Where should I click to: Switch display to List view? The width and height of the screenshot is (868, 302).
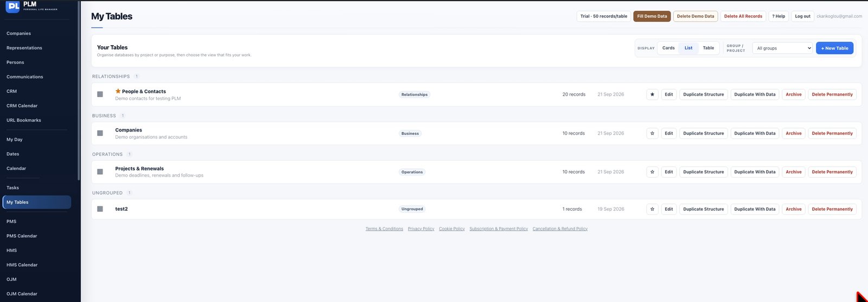[x=688, y=48]
